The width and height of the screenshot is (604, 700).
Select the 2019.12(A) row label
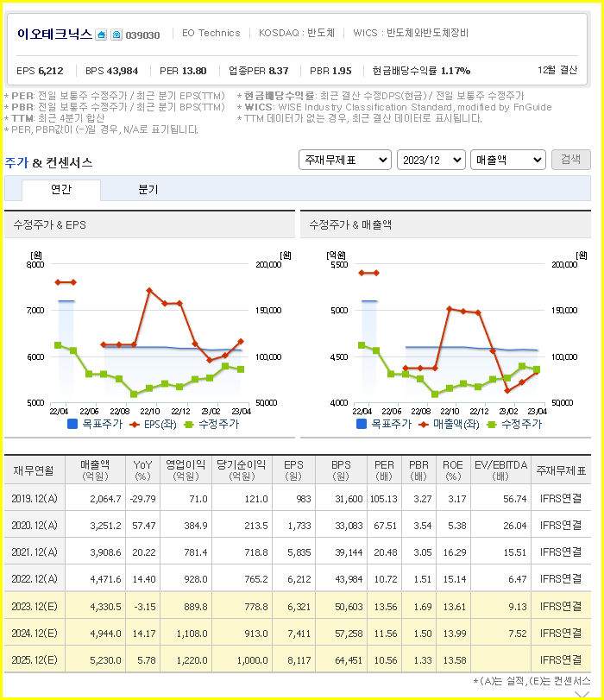coord(35,499)
